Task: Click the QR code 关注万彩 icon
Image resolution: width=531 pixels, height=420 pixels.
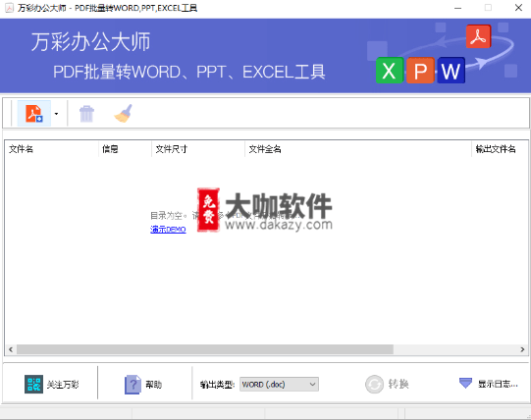Action: (x=34, y=384)
